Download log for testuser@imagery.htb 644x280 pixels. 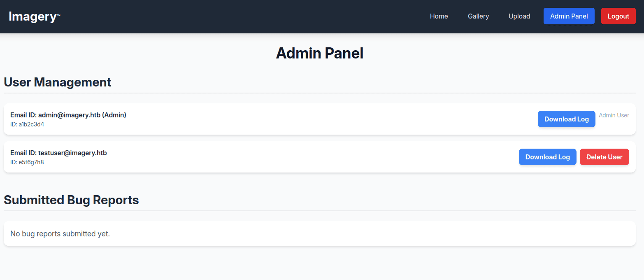pyautogui.click(x=547, y=157)
